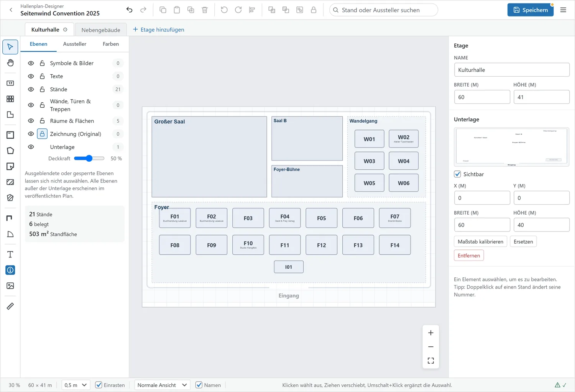Open the Farben tab

[x=111, y=44]
